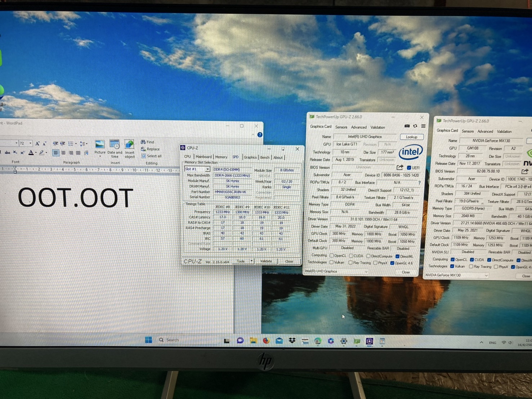Toggle DirectCompute checkbox in Intel GPU-Z
The image size is (532, 399).
(368, 256)
